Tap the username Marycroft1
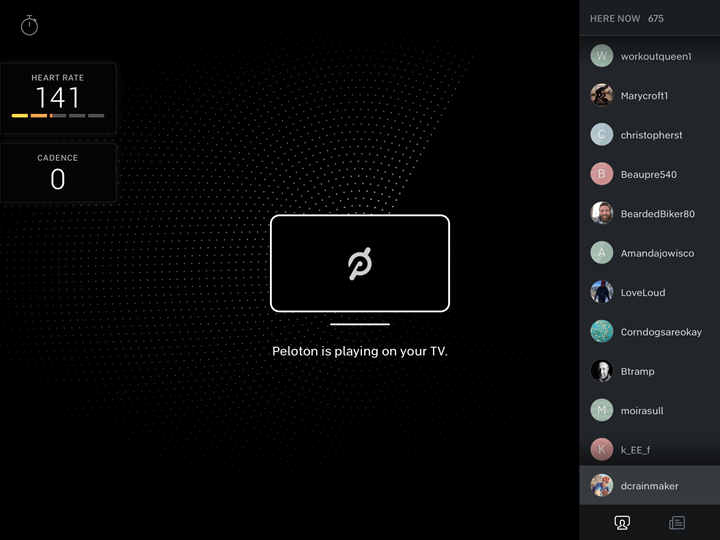The width and height of the screenshot is (720, 540). (x=644, y=96)
